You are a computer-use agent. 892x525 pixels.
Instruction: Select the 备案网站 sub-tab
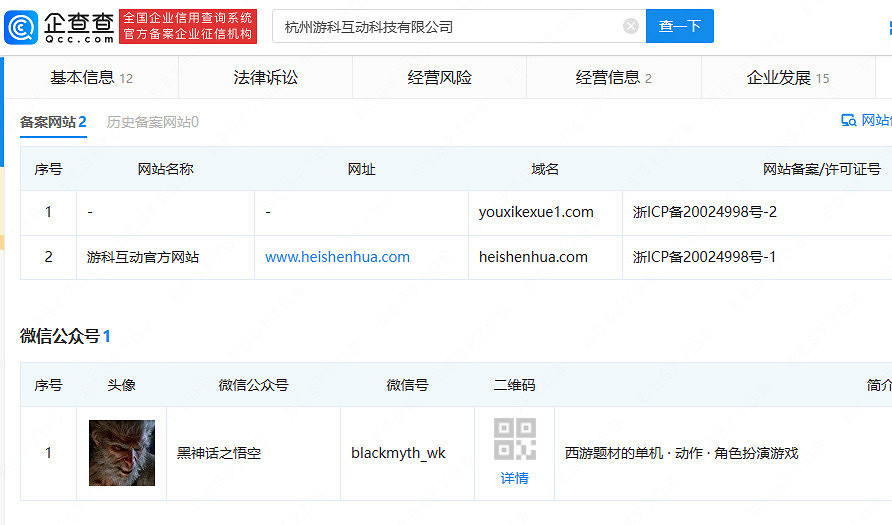(x=53, y=122)
